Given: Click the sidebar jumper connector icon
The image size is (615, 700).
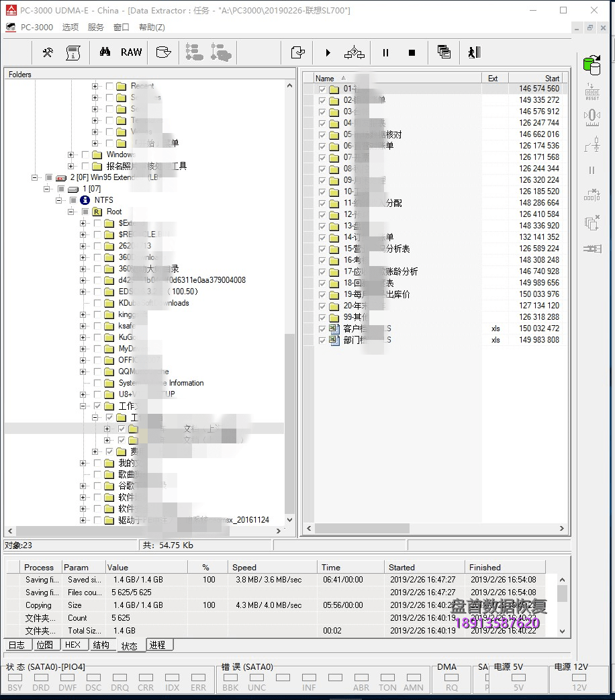Looking at the screenshot, I should click(x=592, y=249).
